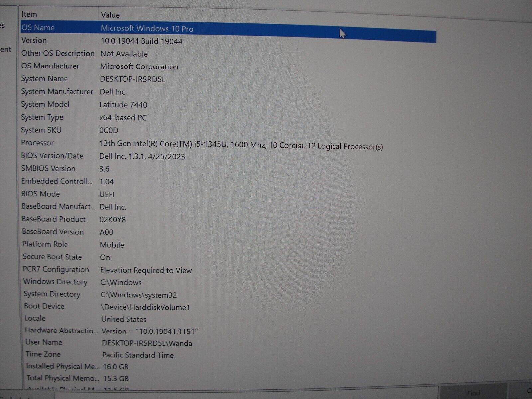Screen dimensions: 532x399
Task: Select the System Manufacturer row
Action: (x=57, y=92)
